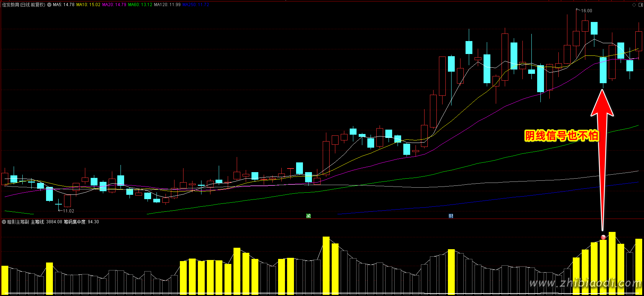Viewport: 644px width, 296px height.
Task: Select the MA5 moving average label
Action: 64,5
